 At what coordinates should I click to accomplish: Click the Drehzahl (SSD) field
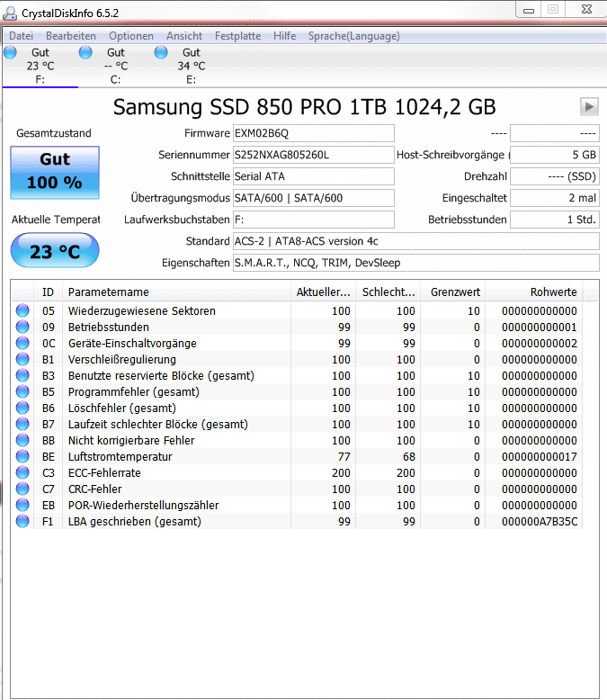(555, 176)
